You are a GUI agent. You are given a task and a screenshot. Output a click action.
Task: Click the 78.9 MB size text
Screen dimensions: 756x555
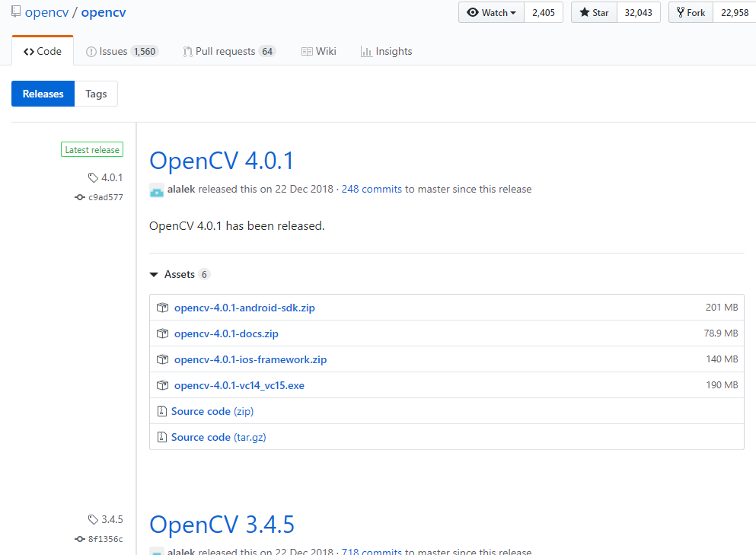click(x=721, y=333)
